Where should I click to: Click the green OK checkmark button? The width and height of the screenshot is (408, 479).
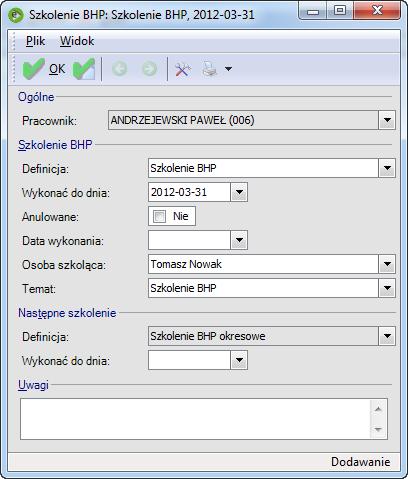point(44,69)
